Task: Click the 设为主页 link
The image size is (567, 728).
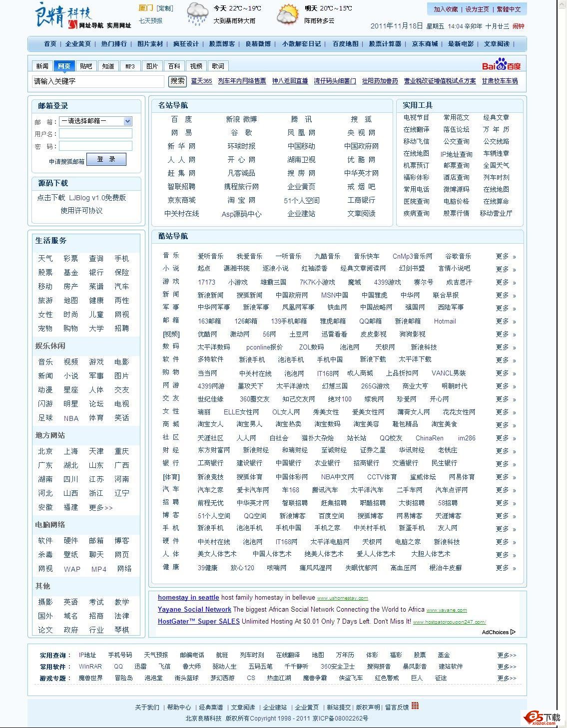Action: (477, 9)
